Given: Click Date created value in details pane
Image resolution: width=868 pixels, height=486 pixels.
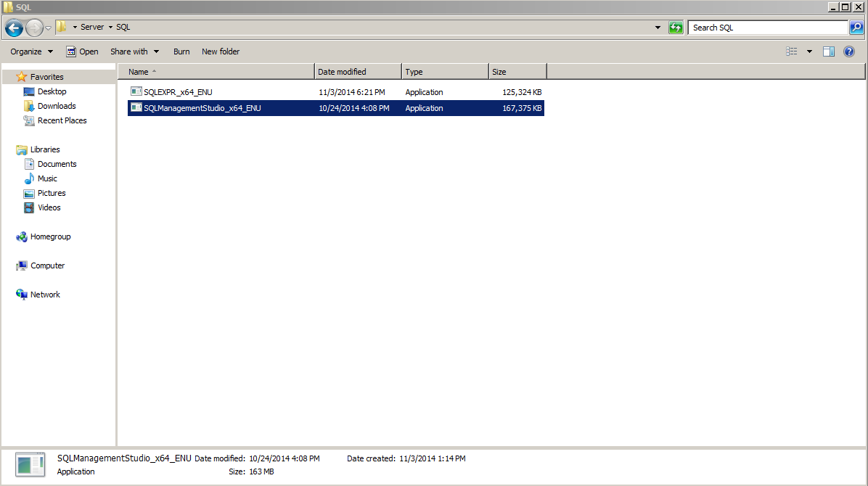Looking at the screenshot, I should pos(432,458).
